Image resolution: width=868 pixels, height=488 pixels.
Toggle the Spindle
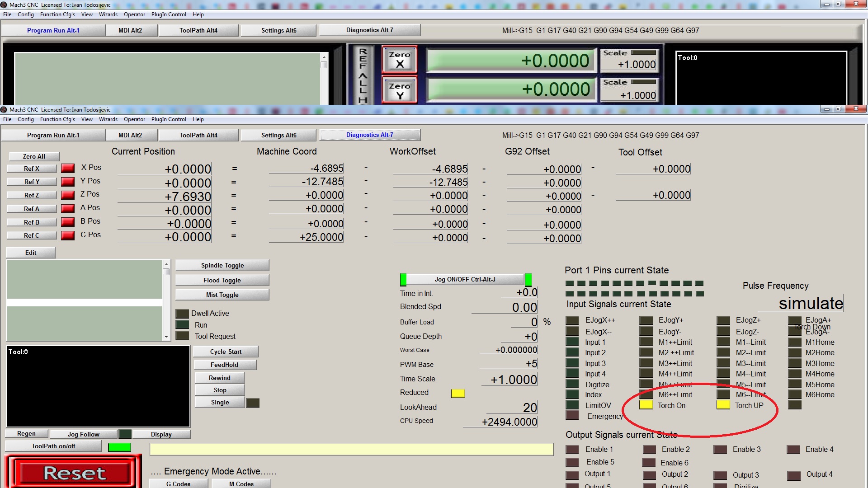[222, 265]
